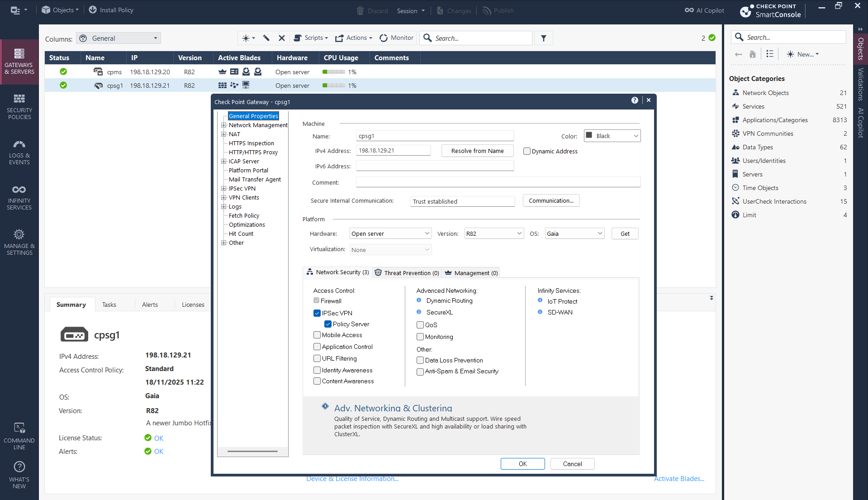
Task: Click the filter funnel icon
Action: (544, 38)
